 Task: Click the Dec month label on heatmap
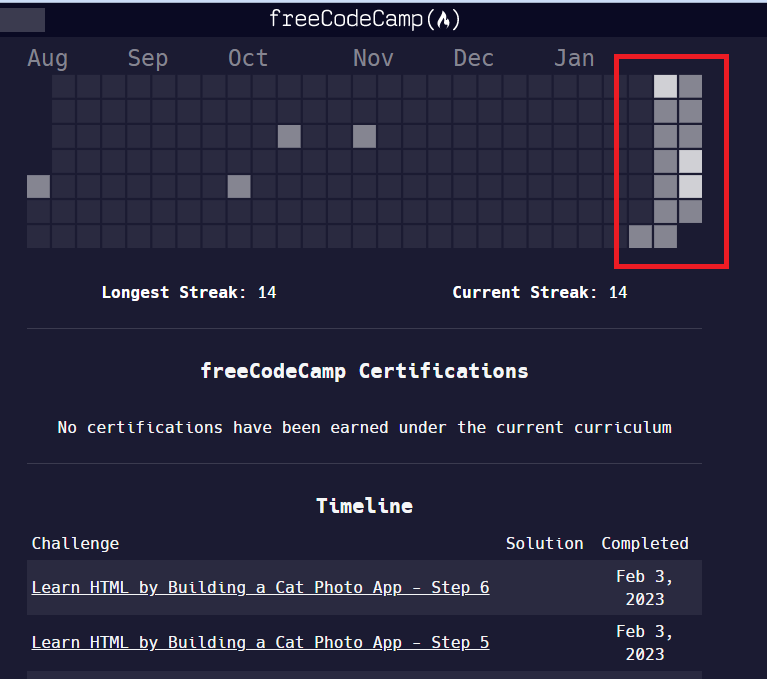pyautogui.click(x=474, y=58)
